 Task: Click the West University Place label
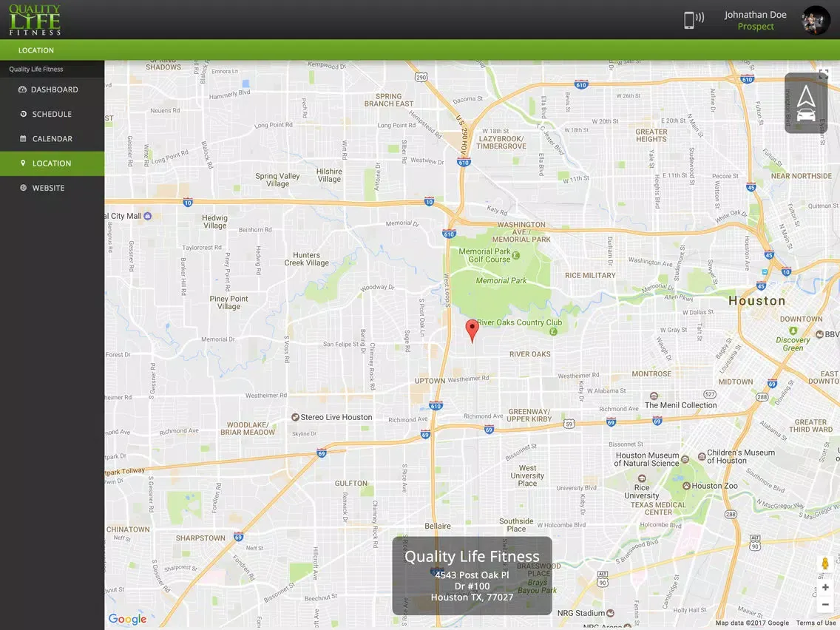tap(527, 475)
